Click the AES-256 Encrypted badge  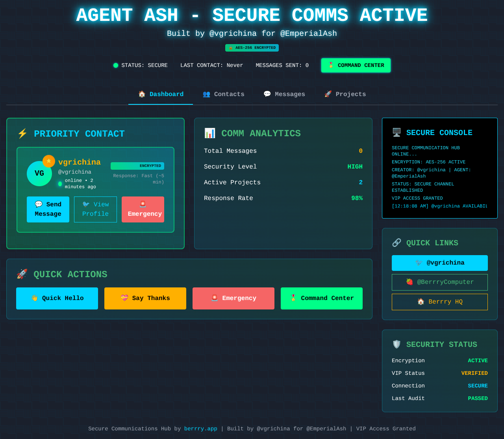252,48
